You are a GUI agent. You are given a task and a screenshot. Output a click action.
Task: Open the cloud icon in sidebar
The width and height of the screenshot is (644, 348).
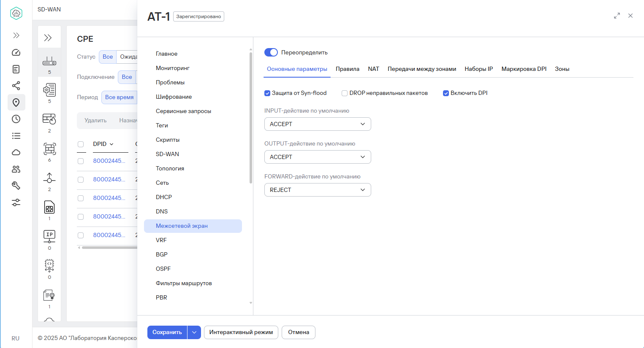click(x=16, y=152)
